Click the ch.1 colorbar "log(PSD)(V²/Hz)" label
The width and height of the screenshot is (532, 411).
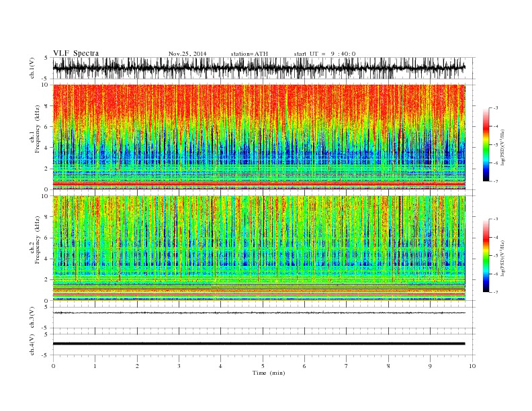point(503,146)
